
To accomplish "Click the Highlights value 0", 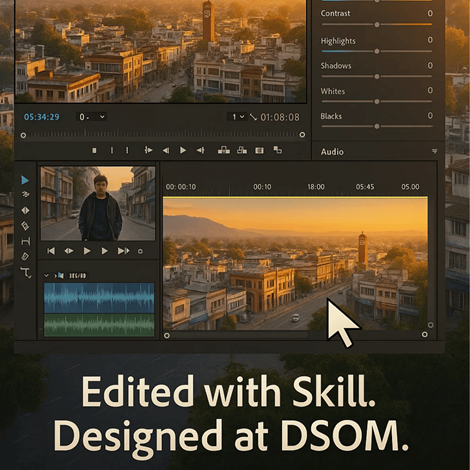I will (x=430, y=40).
